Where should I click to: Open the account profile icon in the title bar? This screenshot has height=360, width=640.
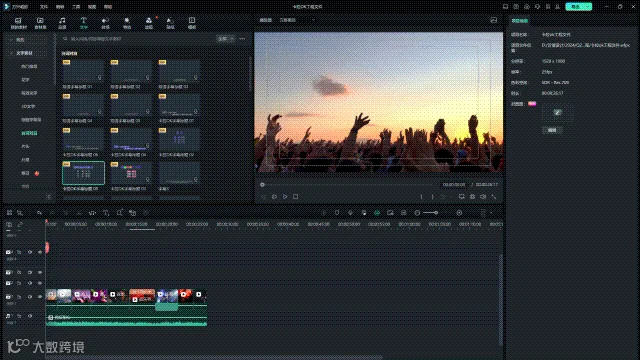point(558,7)
